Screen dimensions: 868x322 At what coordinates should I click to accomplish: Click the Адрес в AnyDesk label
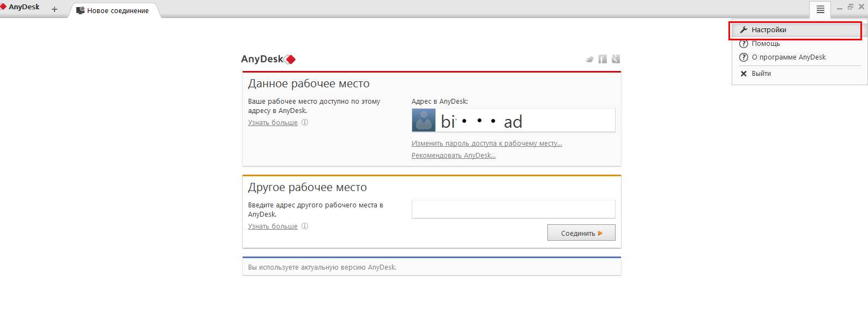(439, 102)
